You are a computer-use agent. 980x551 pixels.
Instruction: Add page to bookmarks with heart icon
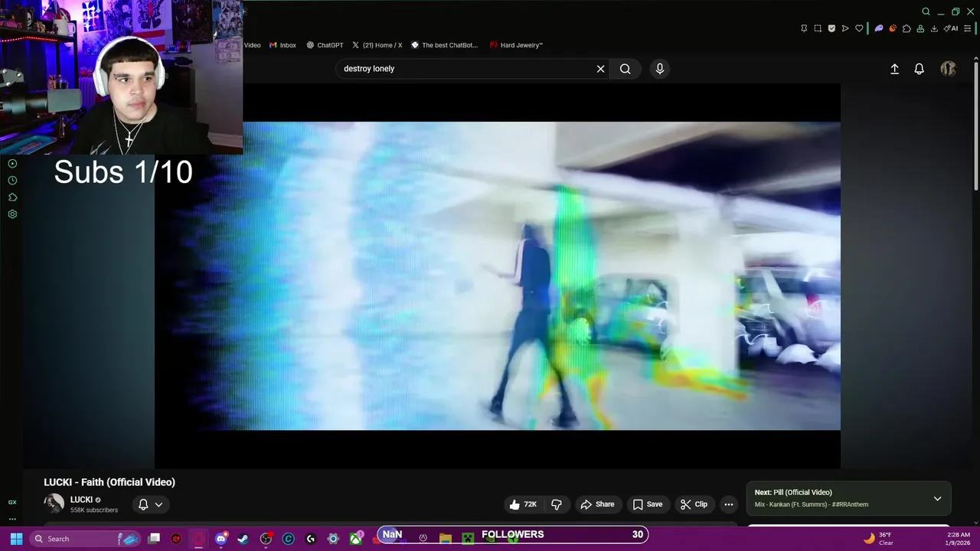[x=859, y=28]
